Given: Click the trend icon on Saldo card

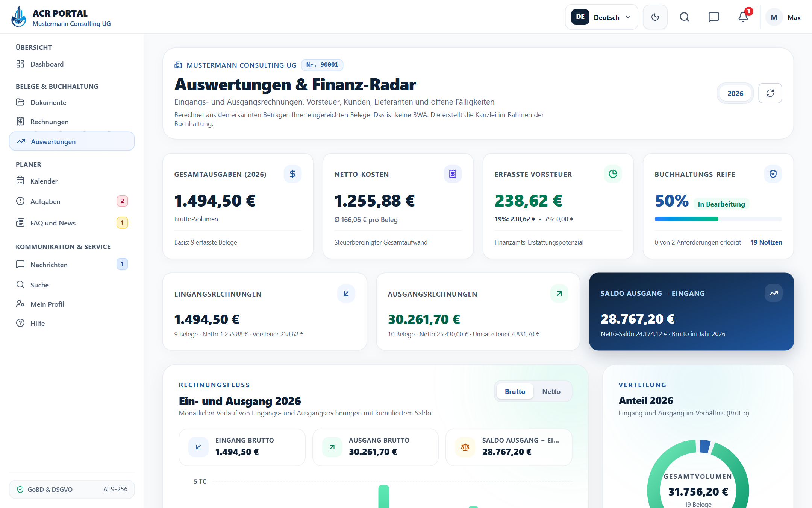Looking at the screenshot, I should coord(774,293).
